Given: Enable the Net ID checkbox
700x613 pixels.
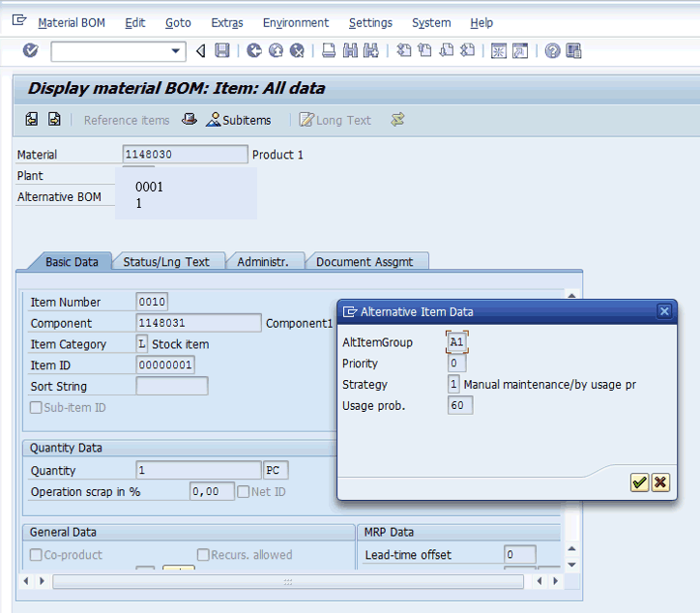Looking at the screenshot, I should click(x=245, y=491).
